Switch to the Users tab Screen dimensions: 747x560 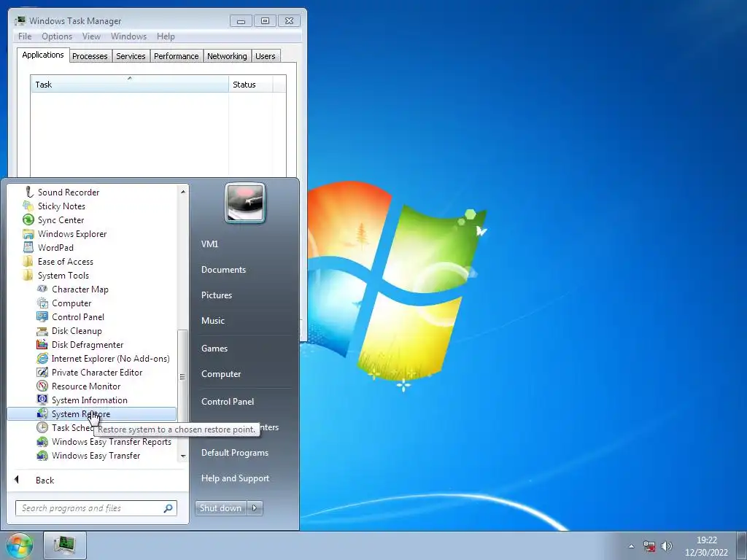266,56
